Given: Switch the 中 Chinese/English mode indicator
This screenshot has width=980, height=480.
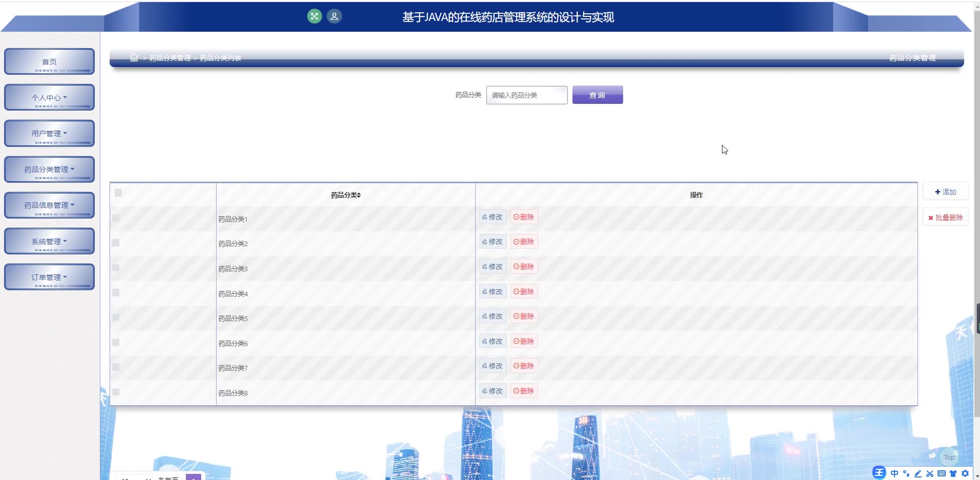Looking at the screenshot, I should pyautogui.click(x=894, y=473).
